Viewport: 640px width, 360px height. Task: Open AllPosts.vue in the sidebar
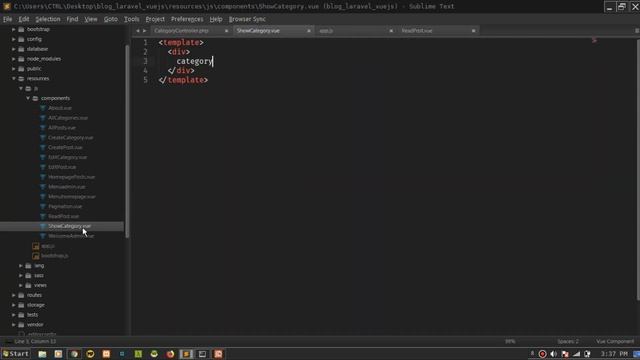pyautogui.click(x=62, y=128)
